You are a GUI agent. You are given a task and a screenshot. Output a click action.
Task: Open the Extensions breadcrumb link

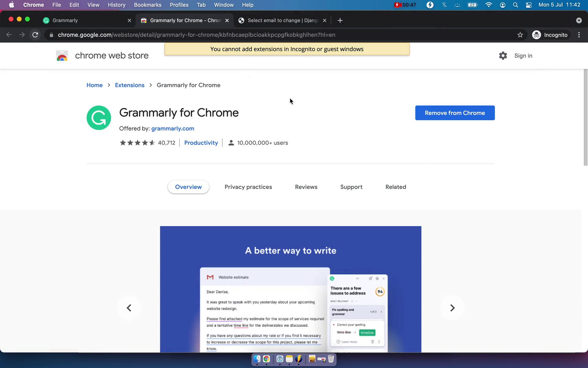point(129,85)
